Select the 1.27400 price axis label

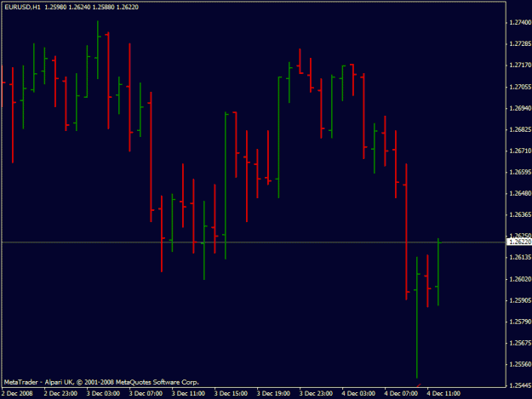520,22
